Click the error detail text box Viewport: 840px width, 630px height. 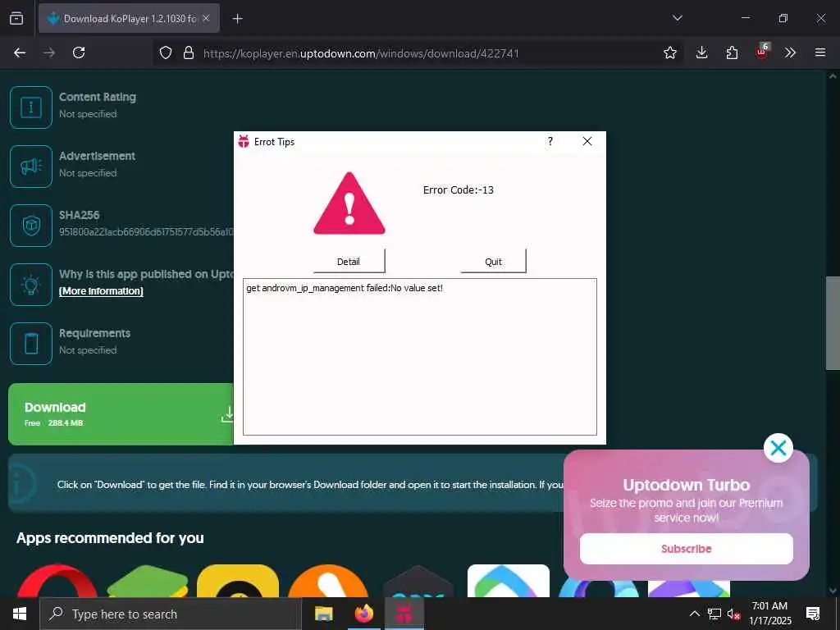click(x=419, y=357)
